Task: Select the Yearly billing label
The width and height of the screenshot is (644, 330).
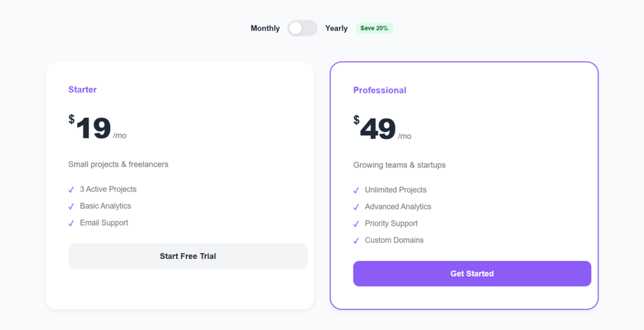Action: tap(336, 28)
